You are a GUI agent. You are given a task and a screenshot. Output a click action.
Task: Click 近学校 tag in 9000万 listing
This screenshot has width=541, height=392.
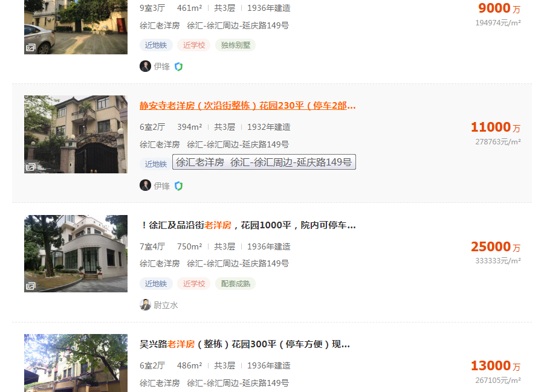(194, 45)
